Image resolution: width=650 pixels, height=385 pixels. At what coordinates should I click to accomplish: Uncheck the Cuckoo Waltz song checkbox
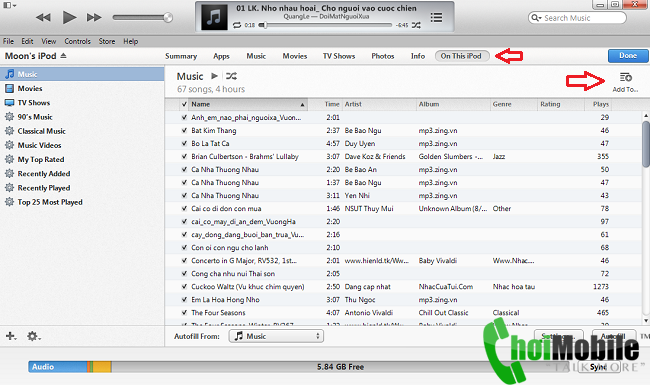pos(184,286)
